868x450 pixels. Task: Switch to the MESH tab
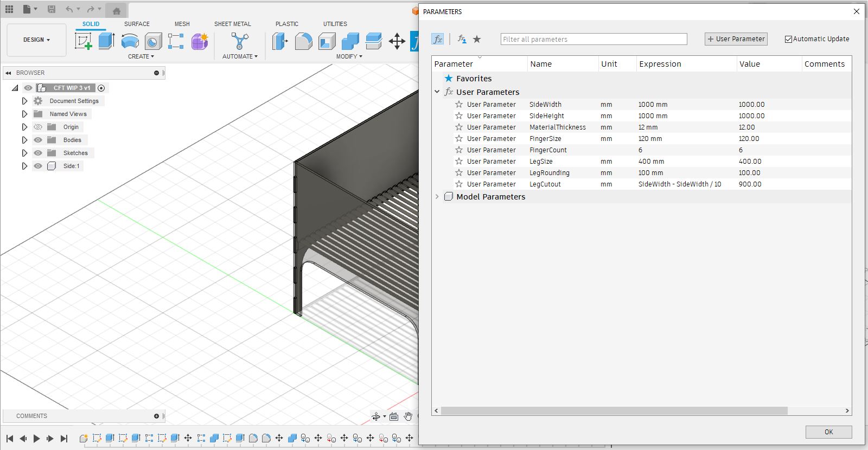tap(182, 24)
